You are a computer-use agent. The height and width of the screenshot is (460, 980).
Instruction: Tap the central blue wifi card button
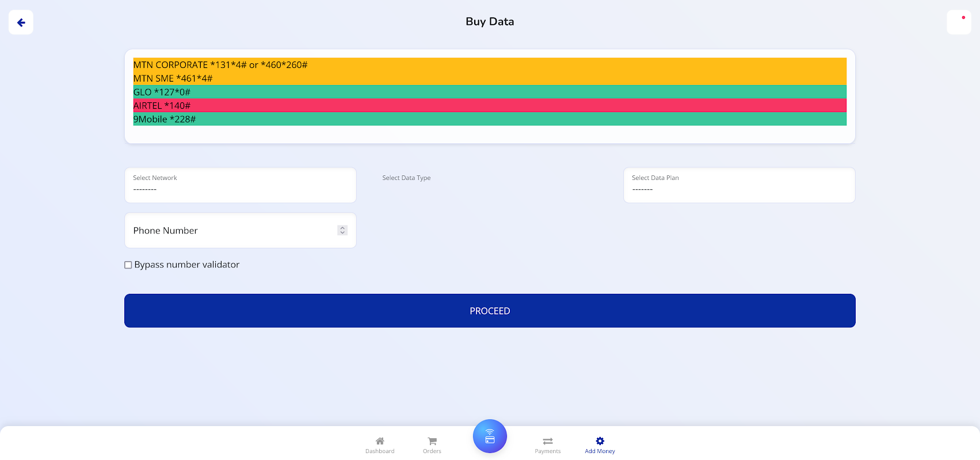point(490,436)
